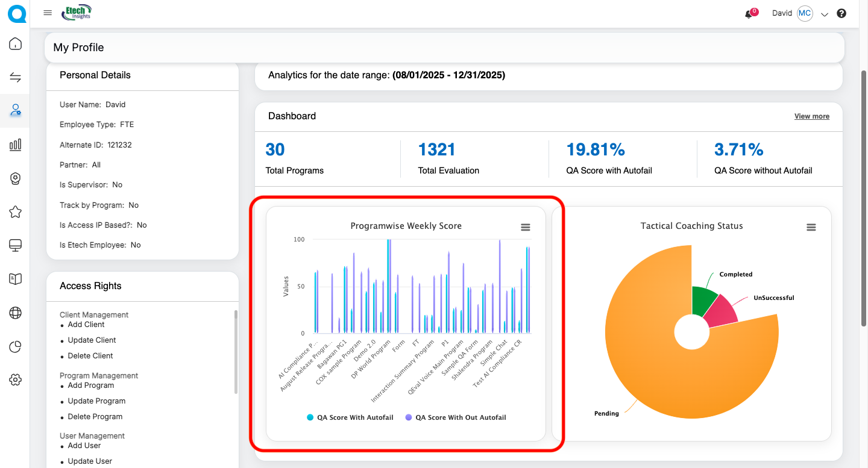Click the swap arrows sidebar icon
This screenshot has width=868, height=468.
(x=16, y=77)
